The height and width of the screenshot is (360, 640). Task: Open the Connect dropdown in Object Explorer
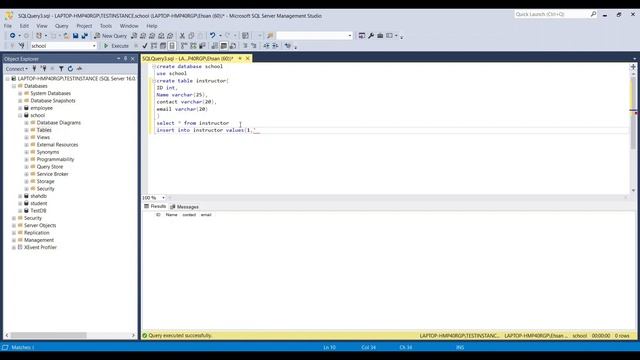(17, 69)
